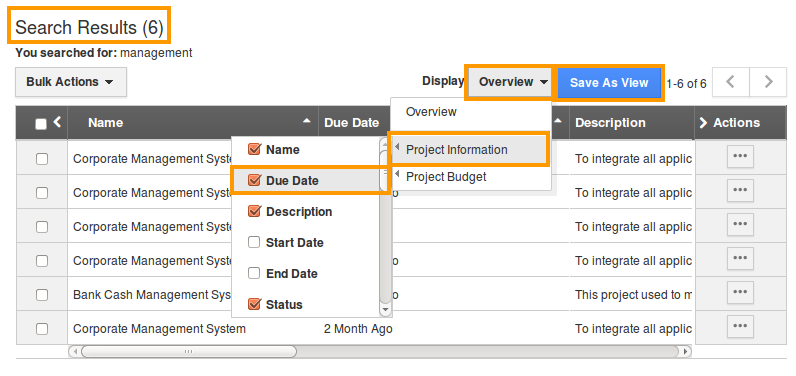Click the horizontal scrollbar thumb under table
The image size is (796, 376).
coord(188,351)
